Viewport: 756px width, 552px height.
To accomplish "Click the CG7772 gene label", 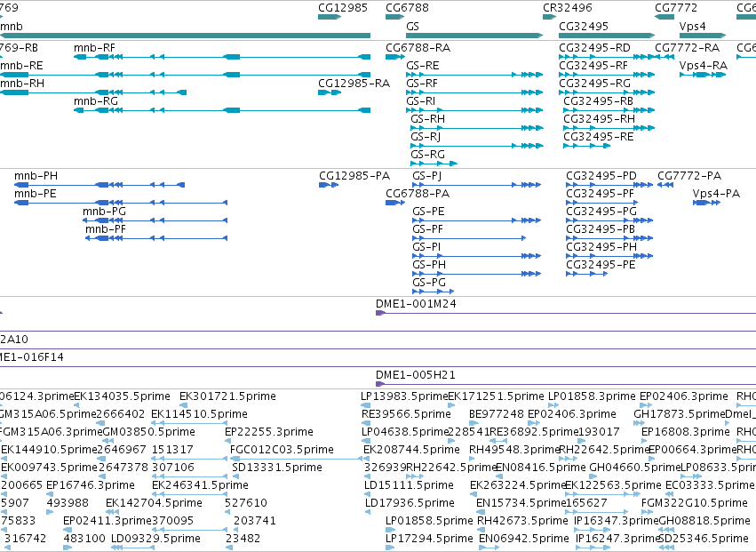I will tap(676, 8).
